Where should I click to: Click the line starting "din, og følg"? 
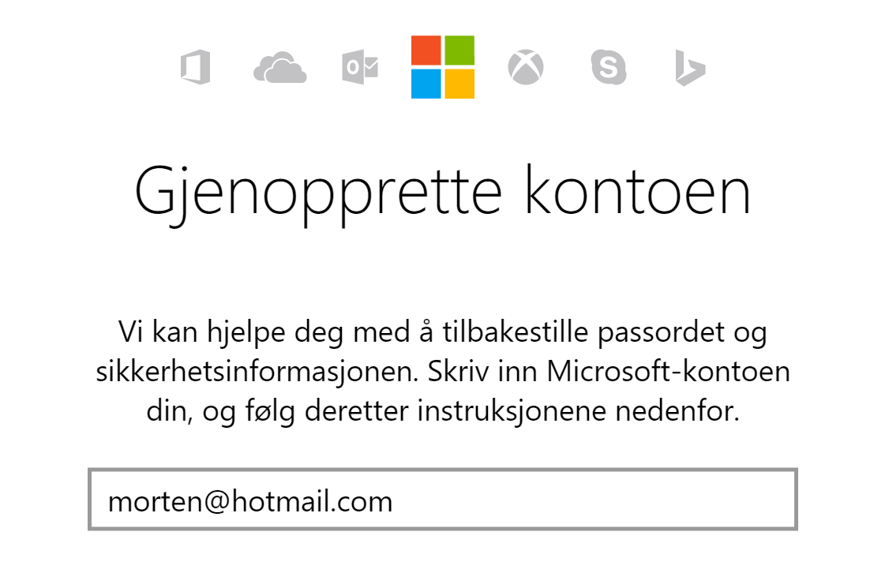click(442, 411)
